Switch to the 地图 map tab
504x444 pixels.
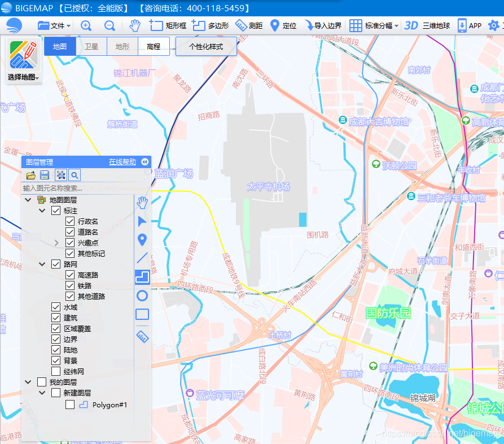click(60, 47)
